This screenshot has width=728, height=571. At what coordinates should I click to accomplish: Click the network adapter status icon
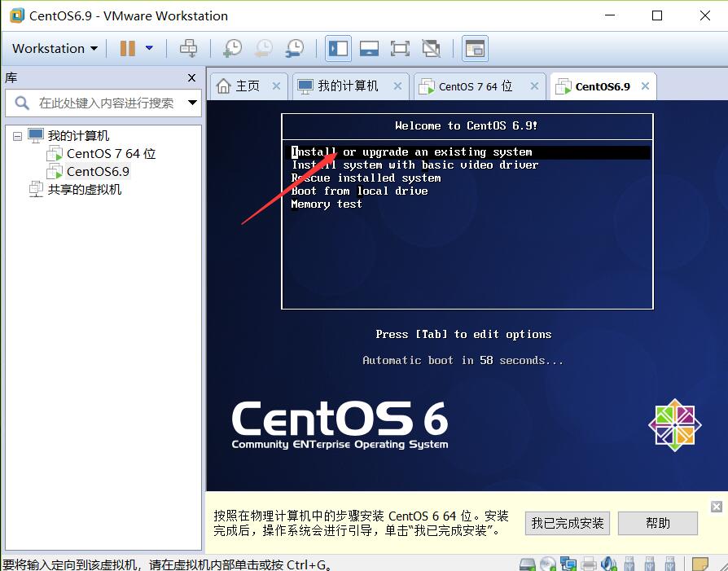pyautogui.click(x=568, y=564)
